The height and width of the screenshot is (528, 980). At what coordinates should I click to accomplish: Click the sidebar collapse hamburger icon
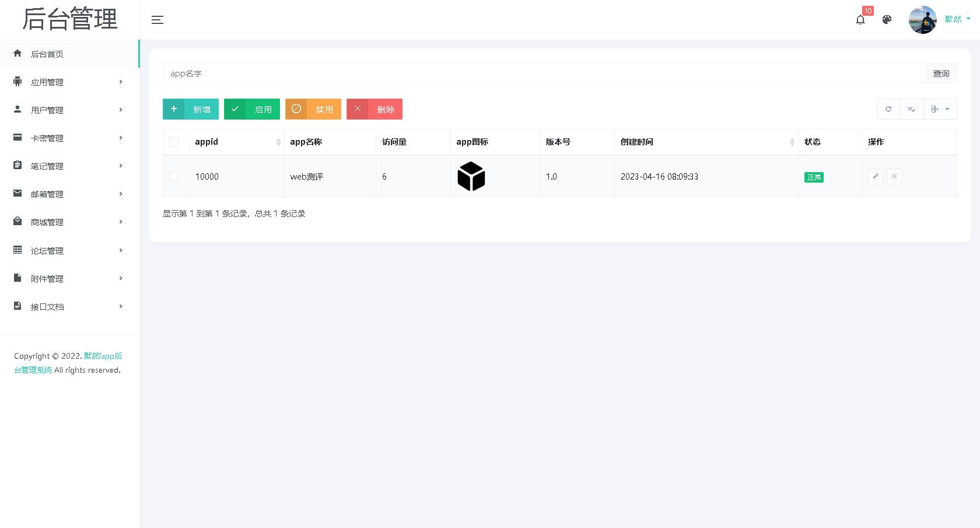(x=157, y=19)
